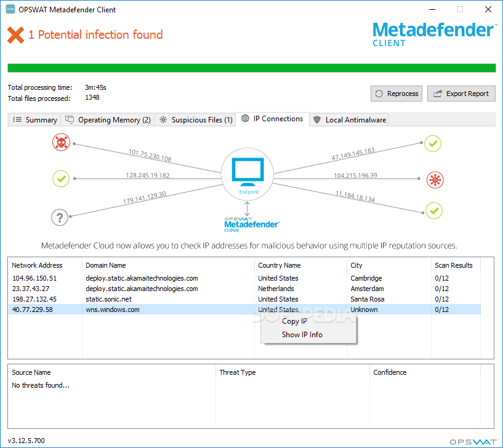This screenshot has width=503, height=448.
Task: Sort by the Domain Name column header
Action: (169, 265)
